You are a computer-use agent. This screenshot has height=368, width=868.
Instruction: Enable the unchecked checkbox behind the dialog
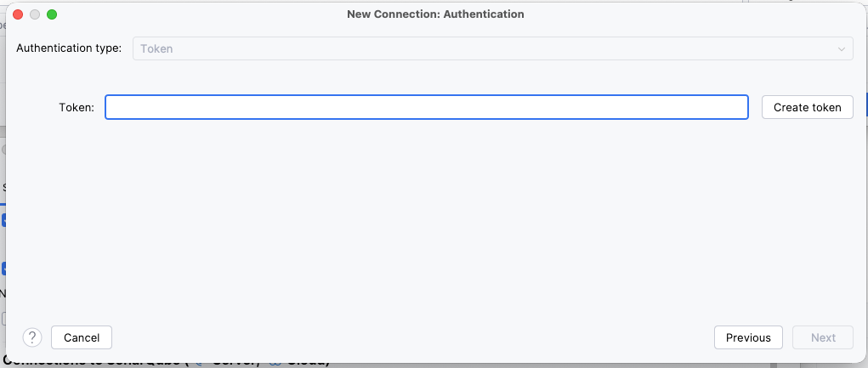(3, 318)
